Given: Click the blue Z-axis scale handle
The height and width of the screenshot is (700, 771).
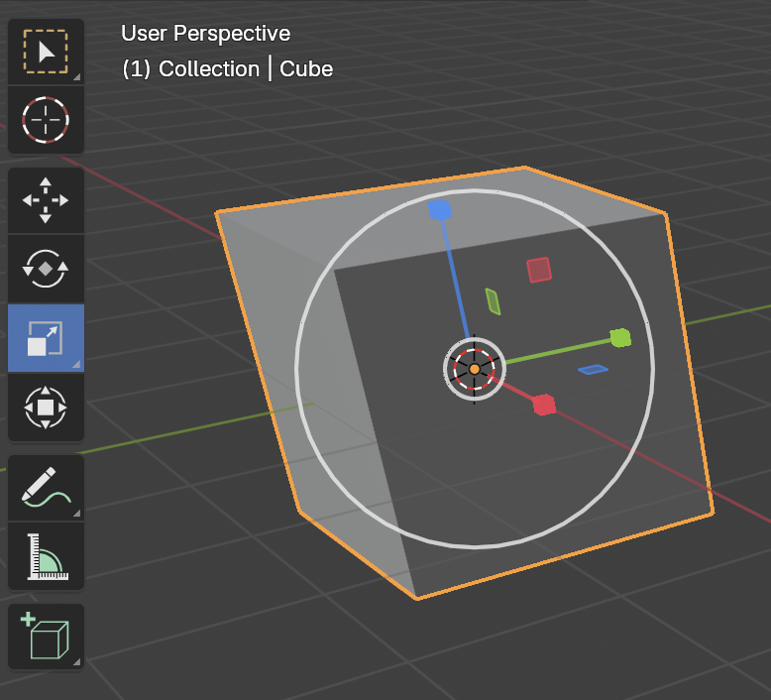Looking at the screenshot, I should tap(440, 209).
